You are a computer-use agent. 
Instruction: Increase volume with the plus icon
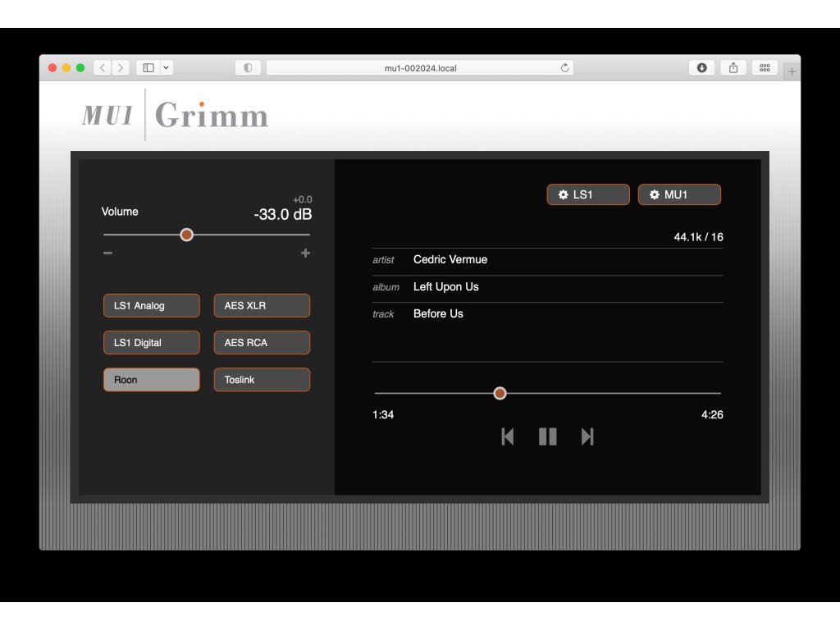coord(305,253)
